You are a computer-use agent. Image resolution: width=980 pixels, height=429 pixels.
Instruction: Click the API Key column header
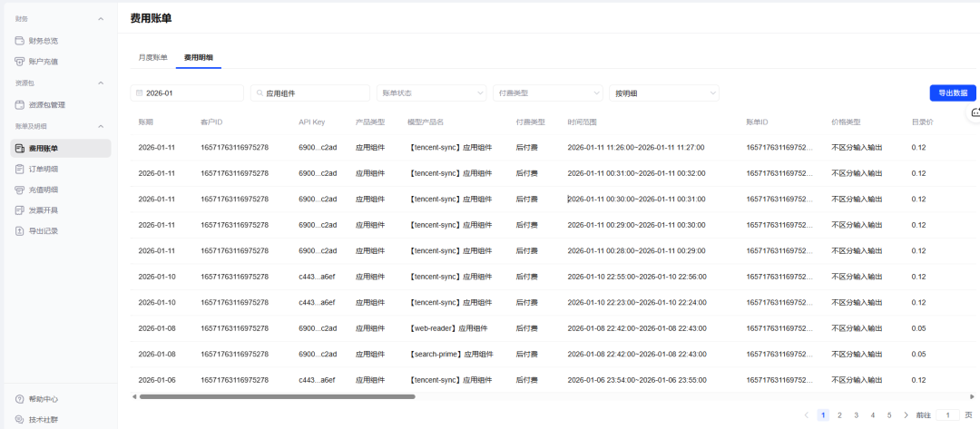tap(312, 122)
